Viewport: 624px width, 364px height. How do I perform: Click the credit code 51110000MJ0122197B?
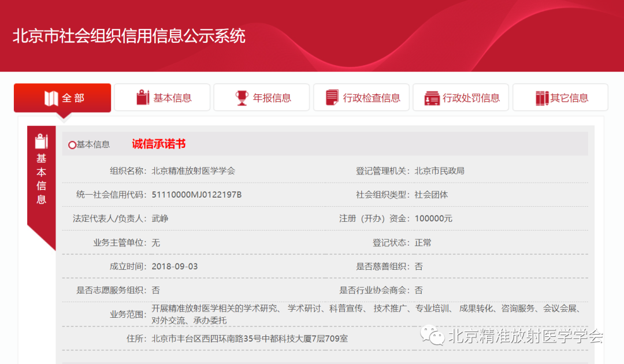pos(196,195)
